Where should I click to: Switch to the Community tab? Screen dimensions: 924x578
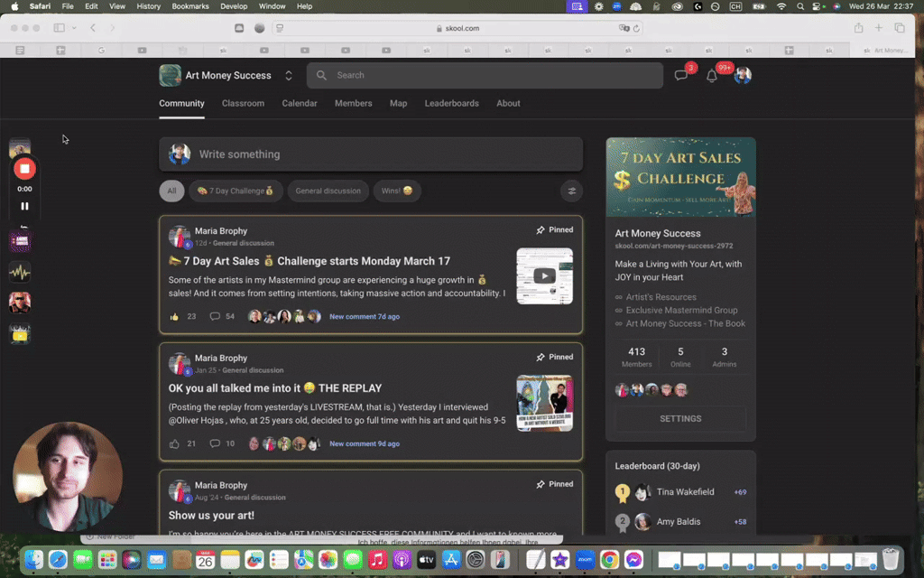coord(181,103)
